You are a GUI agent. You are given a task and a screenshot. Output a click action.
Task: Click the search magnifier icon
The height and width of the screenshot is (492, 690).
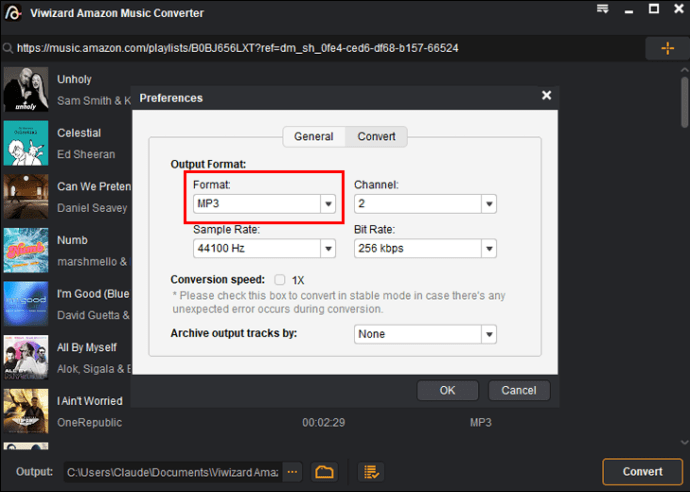[x=8, y=48]
